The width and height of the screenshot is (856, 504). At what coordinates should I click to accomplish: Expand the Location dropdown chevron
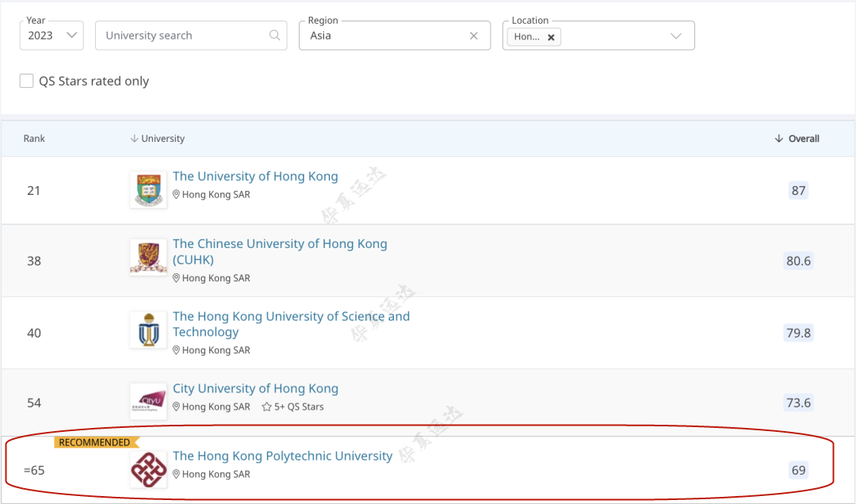[676, 36]
